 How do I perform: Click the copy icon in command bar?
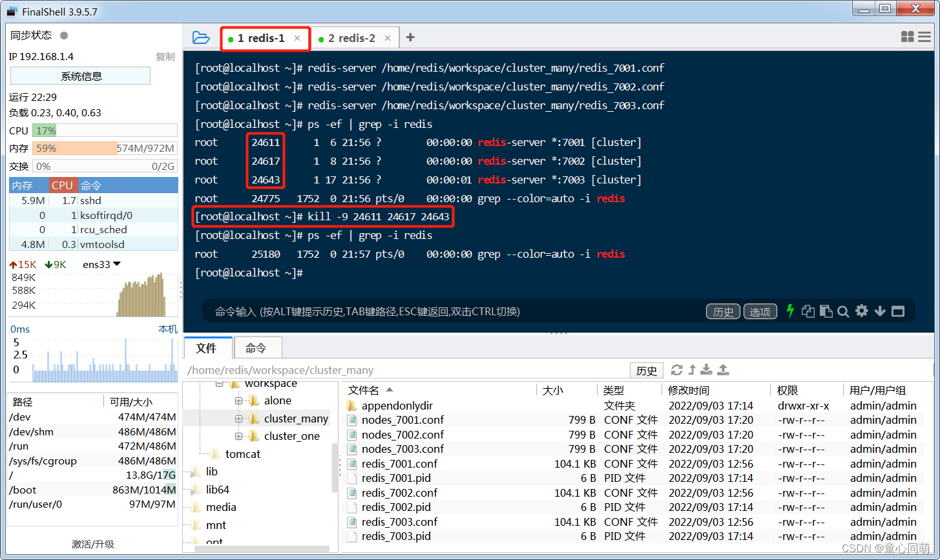pyautogui.click(x=808, y=311)
